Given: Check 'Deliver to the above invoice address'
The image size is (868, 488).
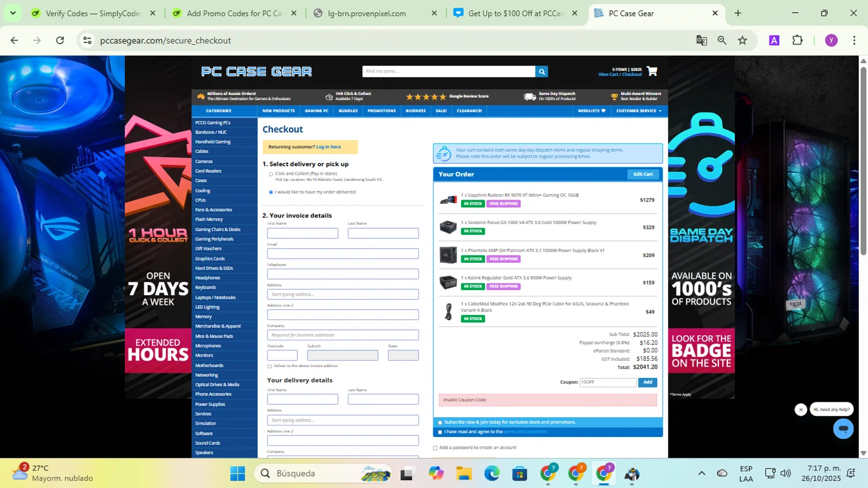Looking at the screenshot, I should [x=269, y=366].
